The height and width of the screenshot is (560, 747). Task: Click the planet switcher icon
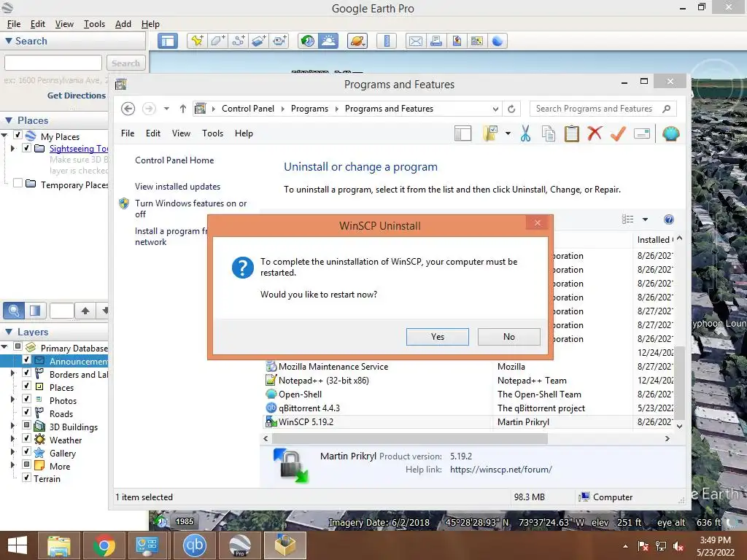click(357, 41)
